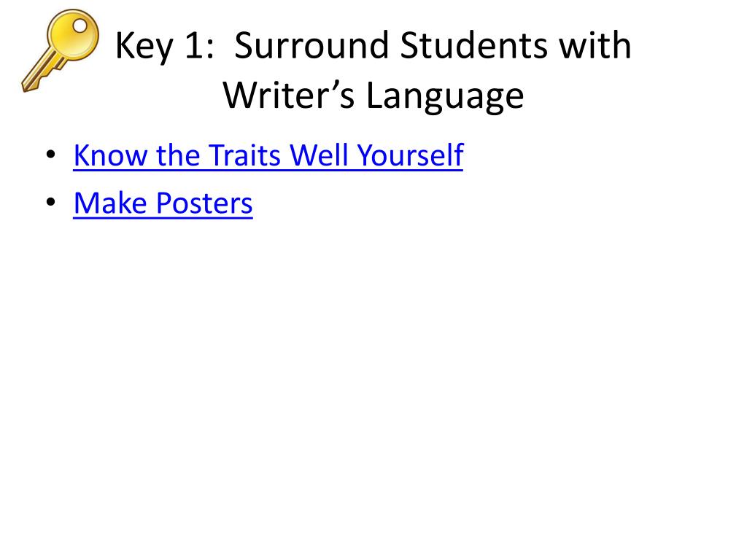Click the bullet before Know the Traits
The image size is (747, 560).
click(x=51, y=155)
